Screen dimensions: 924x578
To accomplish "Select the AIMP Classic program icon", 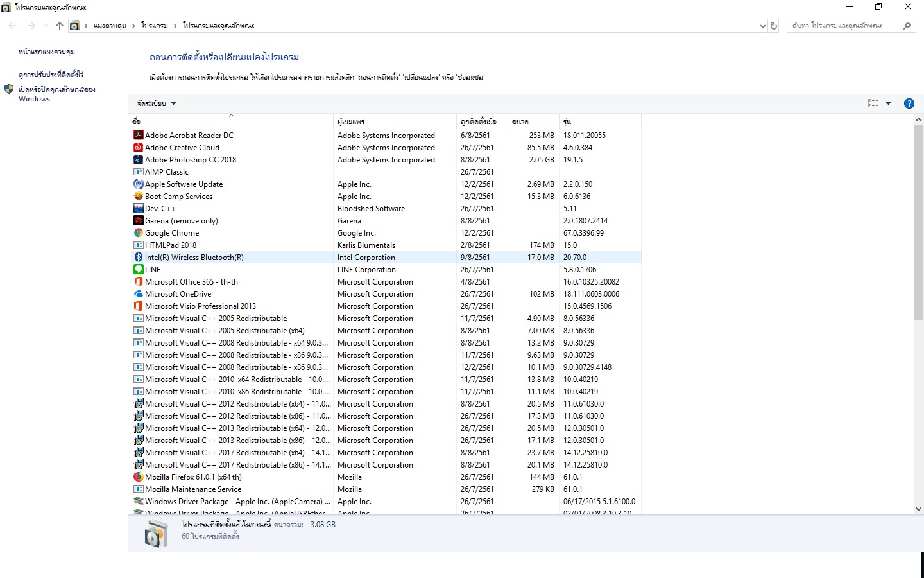I will point(138,171).
